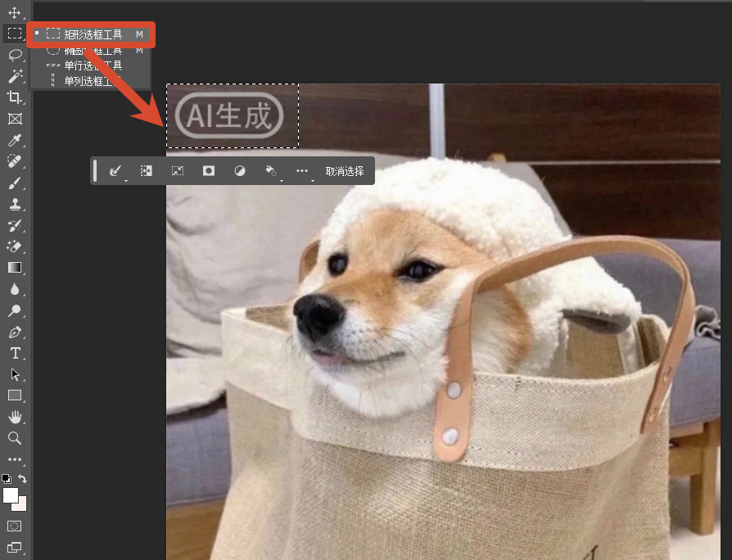Select the Clone Stamp tool
The width and height of the screenshot is (732, 560).
pos(15,205)
